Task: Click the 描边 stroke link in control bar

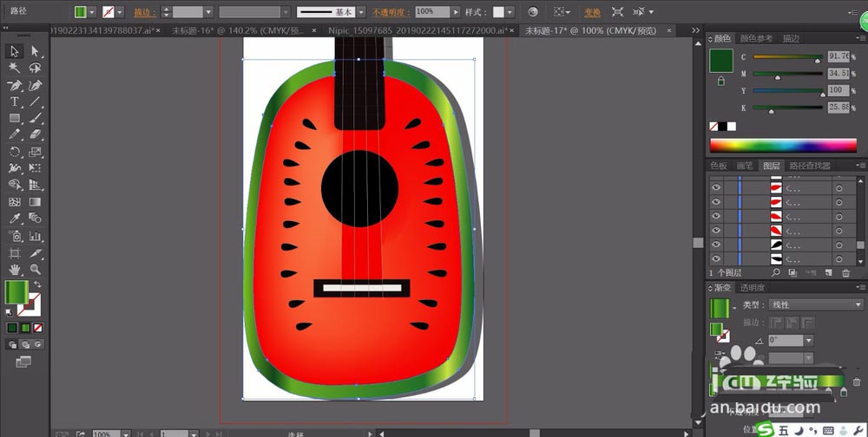Action: [x=145, y=11]
